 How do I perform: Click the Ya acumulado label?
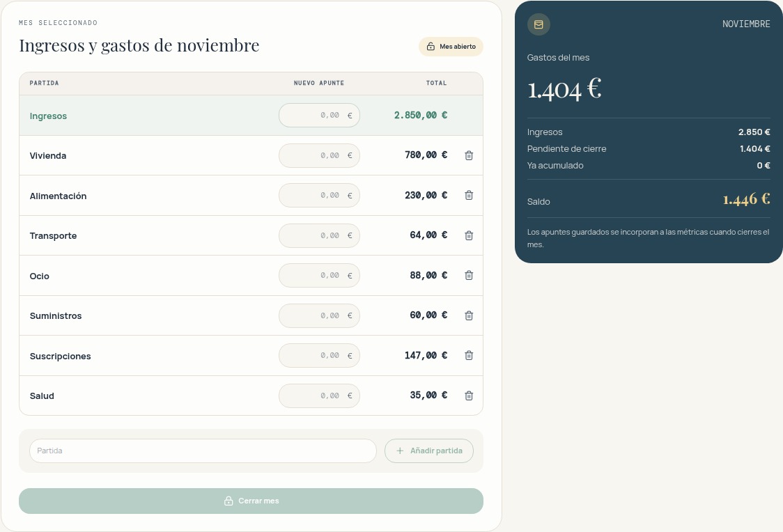click(x=555, y=165)
